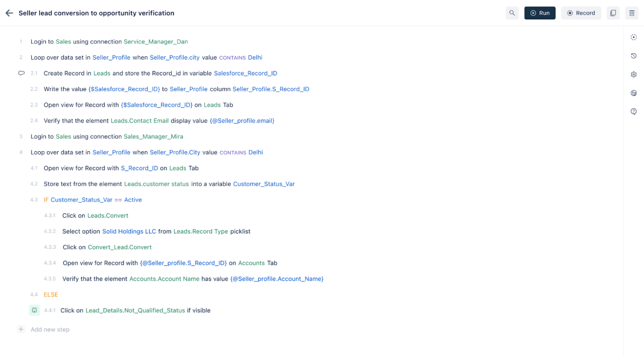Screen dimensions: 644x357
Task: Click the trash icon in the top toolbar
Action: coord(632,13)
